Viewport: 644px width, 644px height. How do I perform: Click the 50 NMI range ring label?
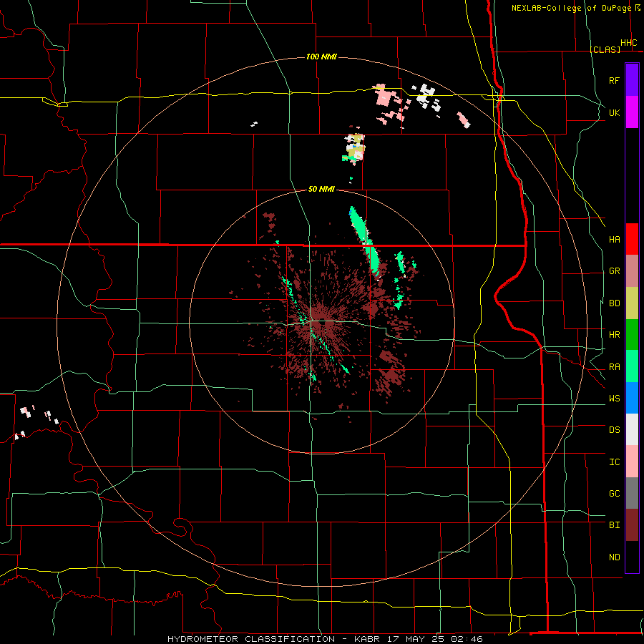coord(321,189)
